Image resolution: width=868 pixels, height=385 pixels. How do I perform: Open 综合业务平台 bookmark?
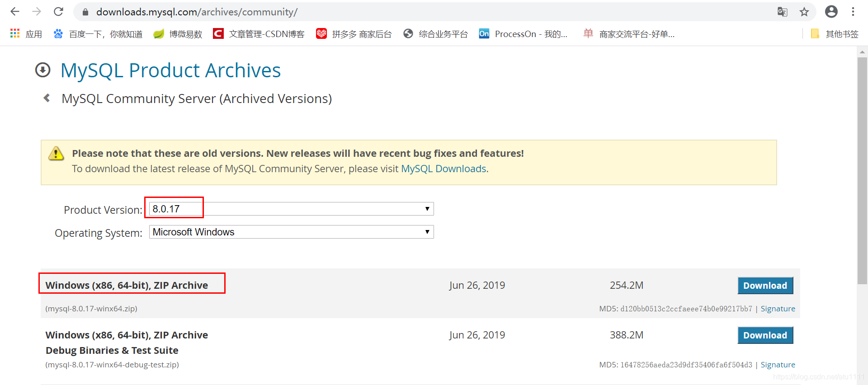[x=435, y=34]
